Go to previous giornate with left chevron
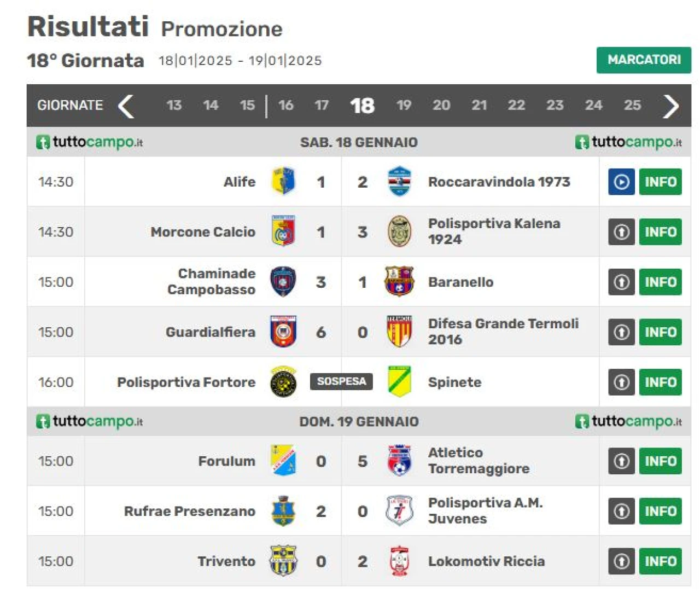Screen dimensions: 700x598 [126, 106]
